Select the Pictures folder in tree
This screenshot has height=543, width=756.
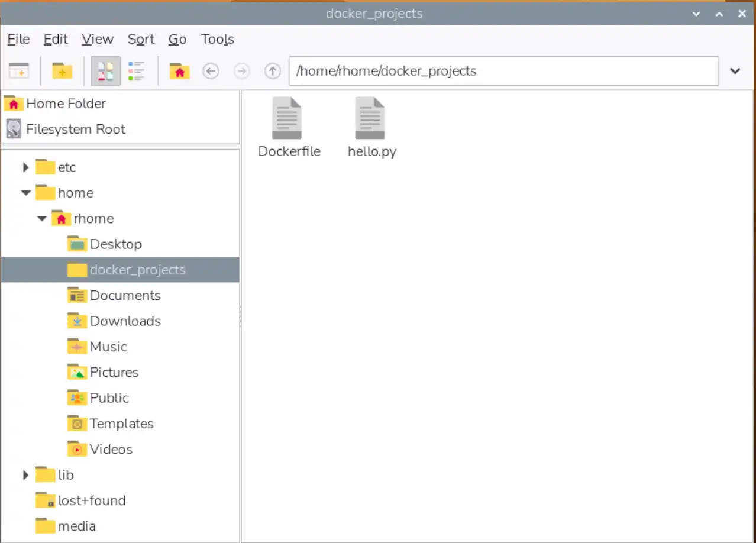click(102, 373)
